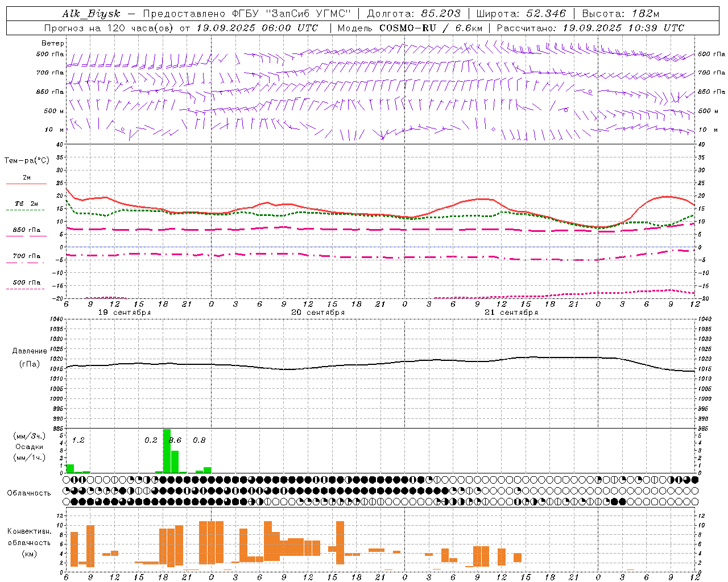This screenshot has width=728, height=582.
Task: Click the Облачность cloud cover label
Action: [x=29, y=493]
